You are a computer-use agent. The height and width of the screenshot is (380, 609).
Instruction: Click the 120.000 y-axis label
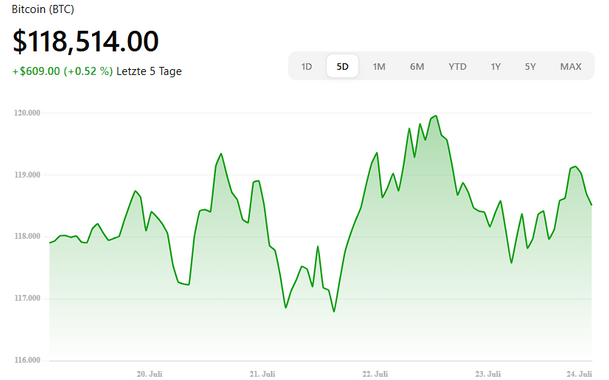click(x=27, y=113)
